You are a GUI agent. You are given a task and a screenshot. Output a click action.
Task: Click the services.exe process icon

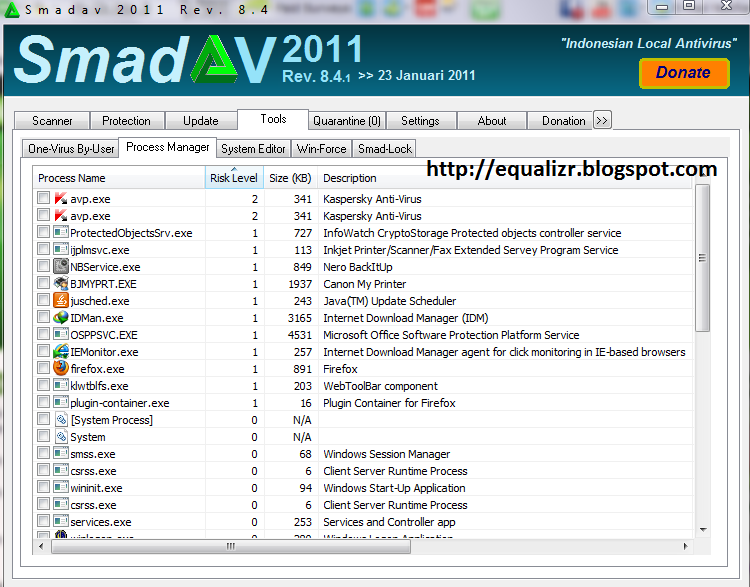click(61, 521)
